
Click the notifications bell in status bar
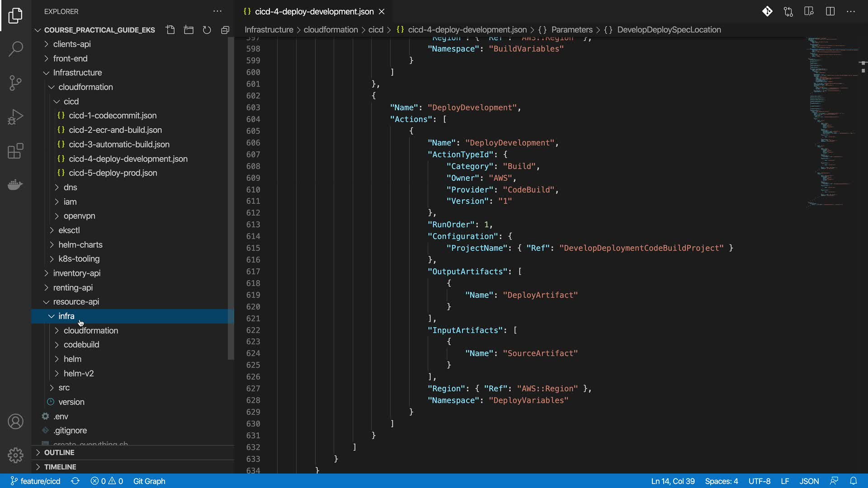(x=853, y=481)
